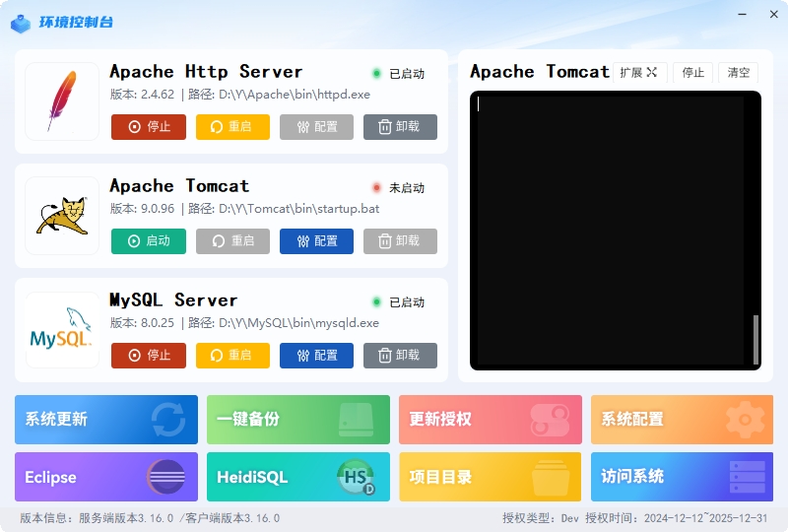The width and height of the screenshot is (788, 532).
Task: Click the MySQL Server title
Action: [173, 300]
